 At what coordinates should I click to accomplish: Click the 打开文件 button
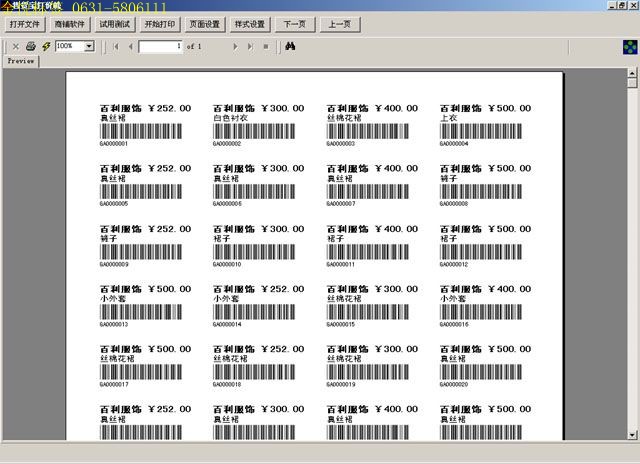pos(25,23)
